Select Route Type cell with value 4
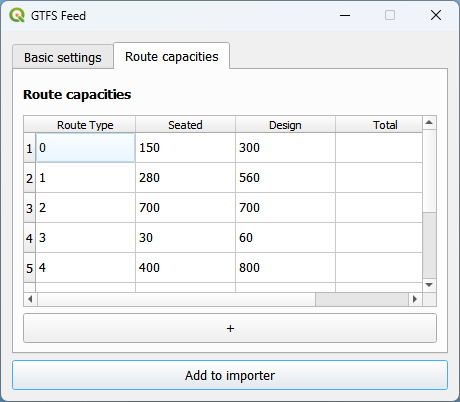460x402 pixels. [85, 268]
